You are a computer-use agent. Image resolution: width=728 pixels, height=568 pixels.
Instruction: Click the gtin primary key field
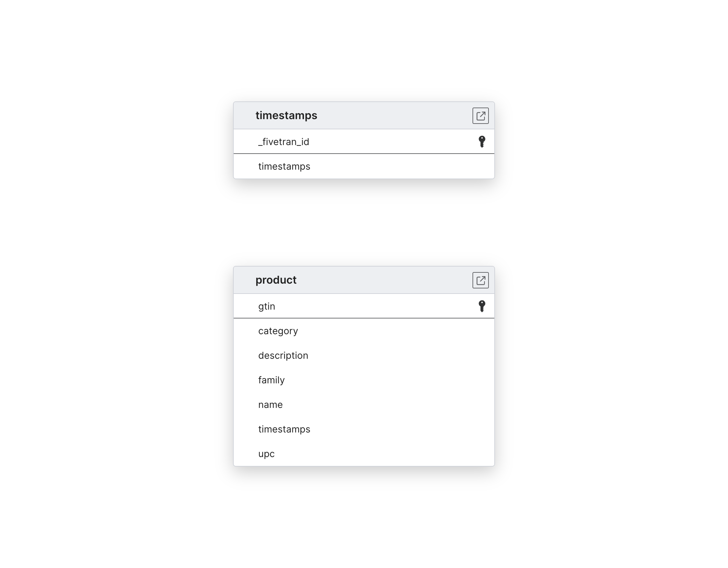(364, 306)
